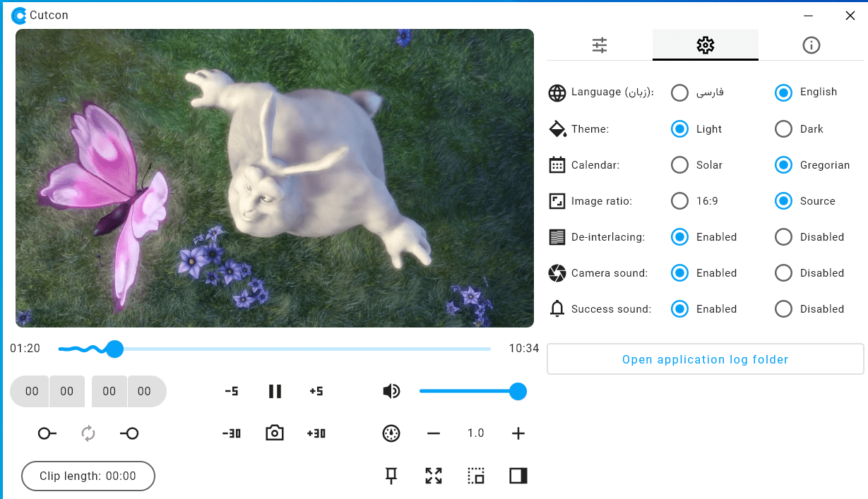Pause the video playback
868x499 pixels.
(x=275, y=391)
